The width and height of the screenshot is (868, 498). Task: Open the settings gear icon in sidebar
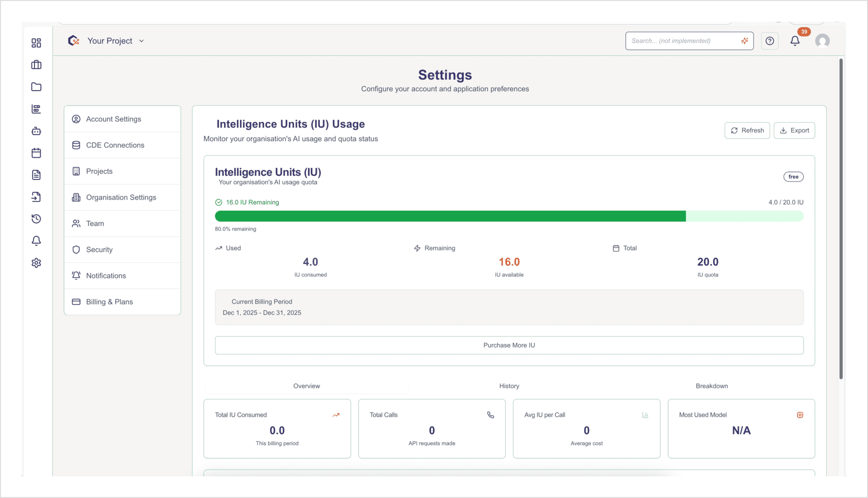point(36,262)
